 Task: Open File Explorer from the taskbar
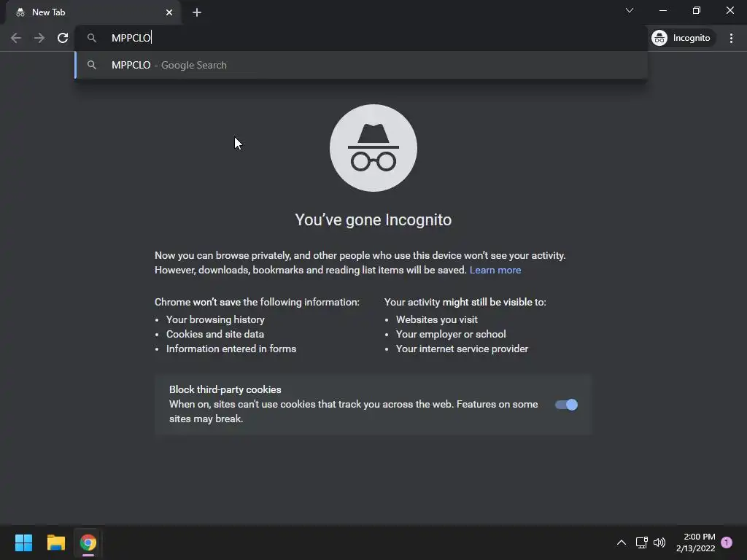click(55, 542)
